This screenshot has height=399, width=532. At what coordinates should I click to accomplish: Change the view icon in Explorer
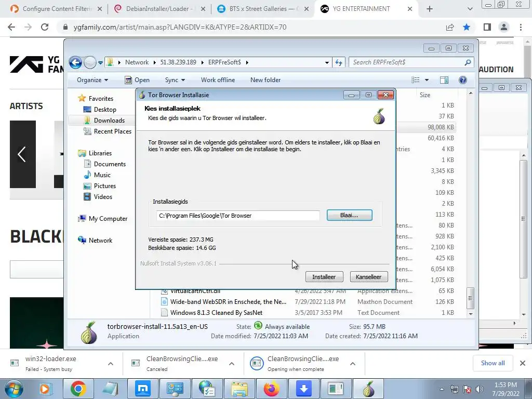pyautogui.click(x=415, y=79)
